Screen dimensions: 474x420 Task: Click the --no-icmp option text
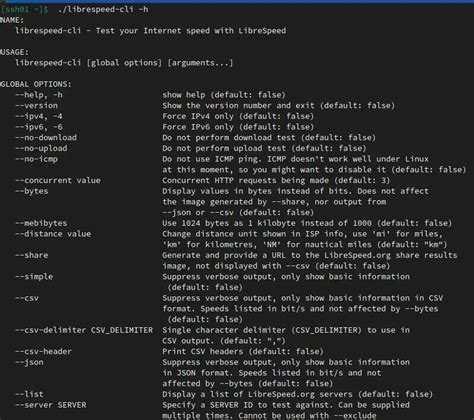point(36,159)
